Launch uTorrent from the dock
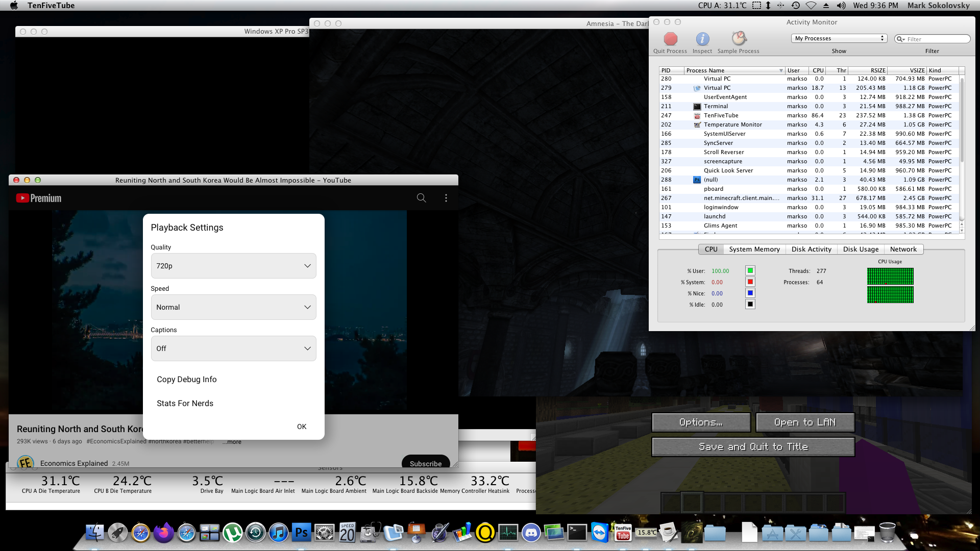The height and width of the screenshot is (551, 980). pos(233,533)
